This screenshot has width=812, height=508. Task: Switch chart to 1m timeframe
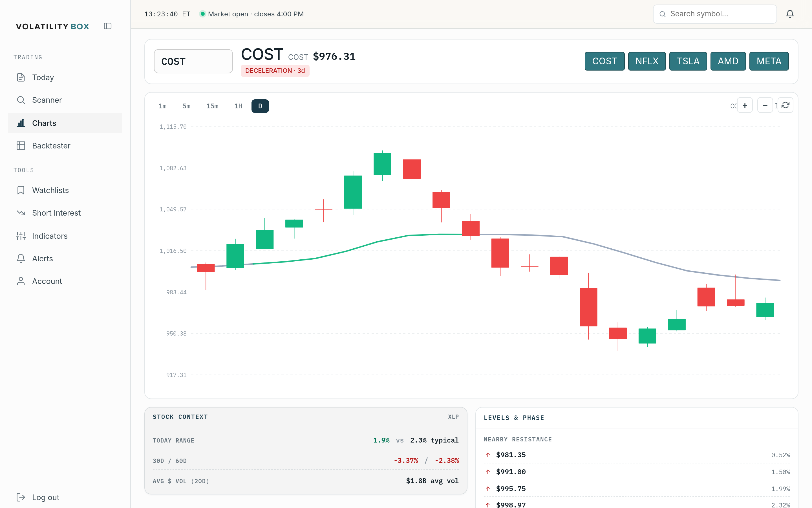[x=162, y=106]
